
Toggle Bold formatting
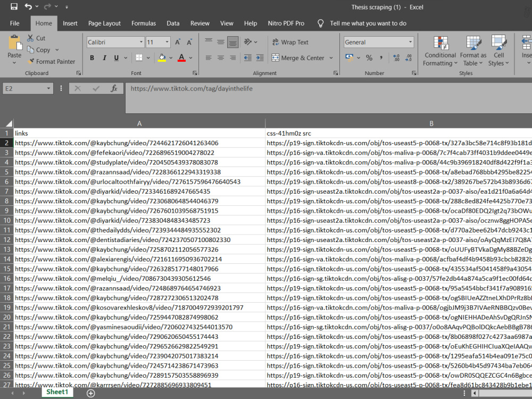point(92,57)
